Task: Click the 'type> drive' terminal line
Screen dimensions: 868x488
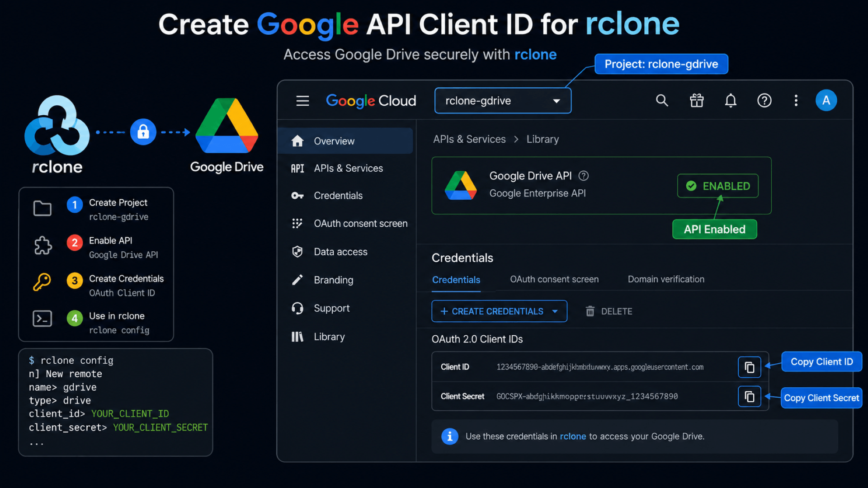Action: (60, 400)
